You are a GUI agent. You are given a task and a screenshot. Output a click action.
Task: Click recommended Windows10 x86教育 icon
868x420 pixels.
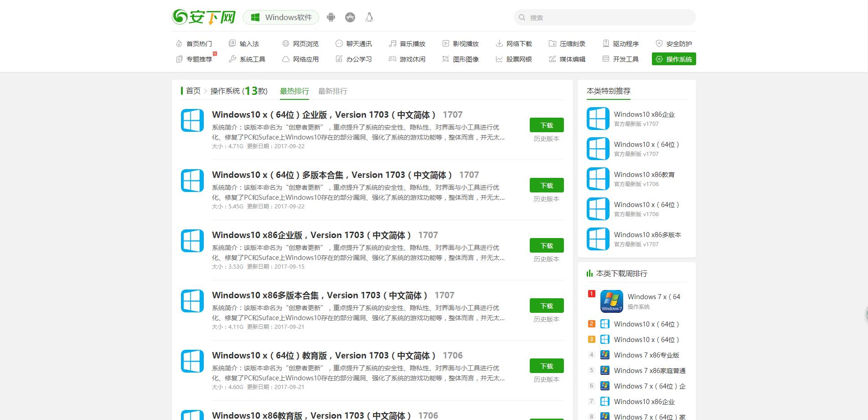tap(598, 179)
